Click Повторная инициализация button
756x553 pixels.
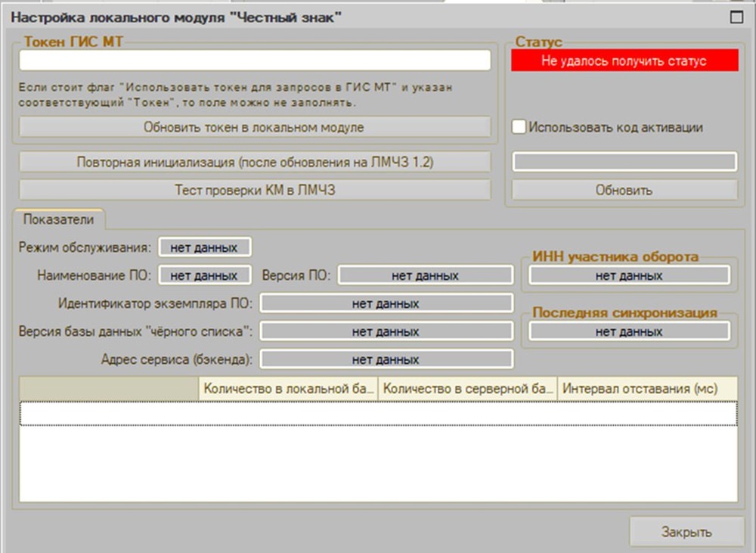click(x=255, y=162)
